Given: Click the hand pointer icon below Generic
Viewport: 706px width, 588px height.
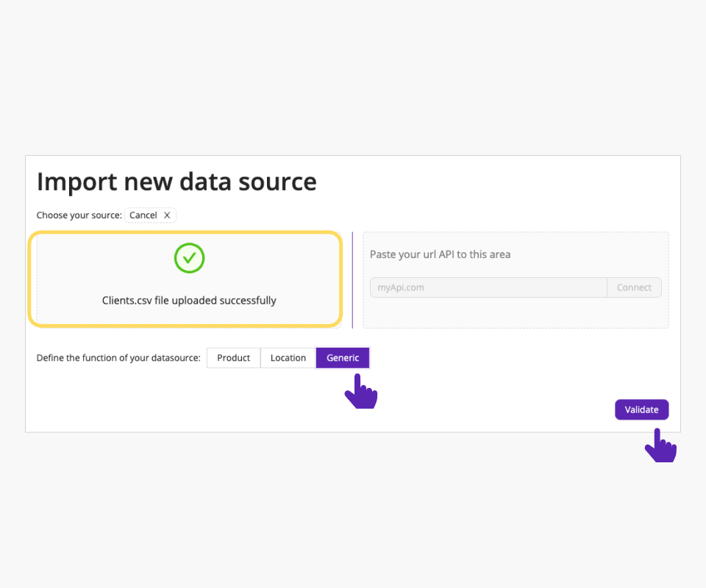Looking at the screenshot, I should [360, 392].
